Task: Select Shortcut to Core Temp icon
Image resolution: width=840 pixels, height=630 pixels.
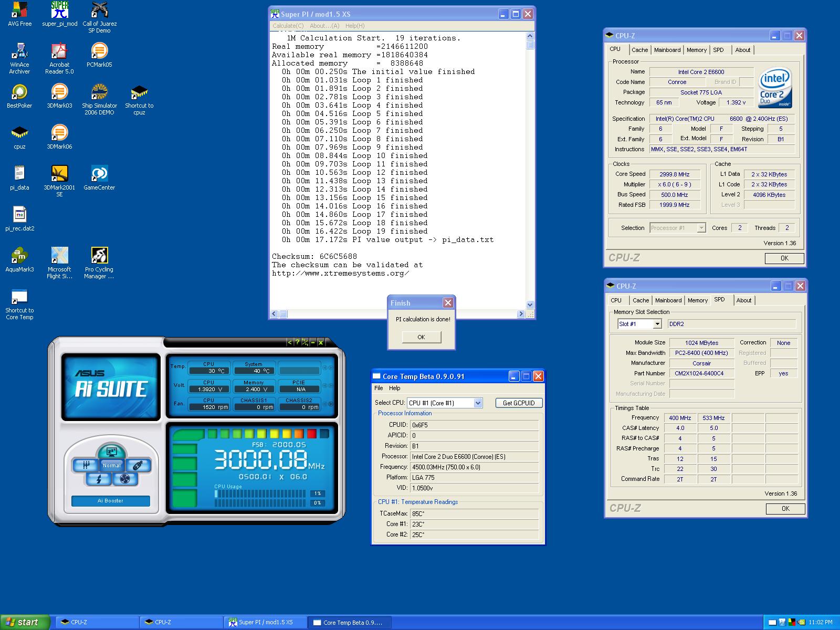Action: pyautogui.click(x=19, y=304)
